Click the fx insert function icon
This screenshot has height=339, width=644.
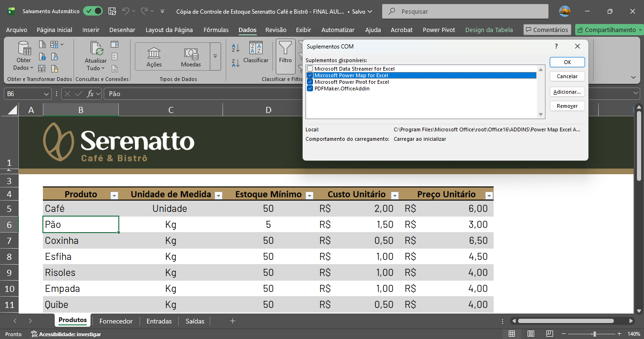pyautogui.click(x=90, y=94)
